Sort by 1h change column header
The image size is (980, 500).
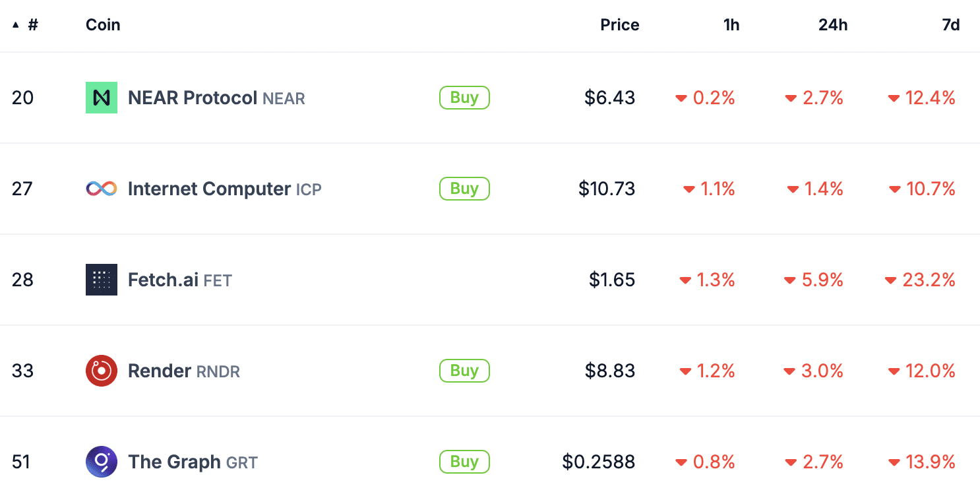[x=731, y=25]
